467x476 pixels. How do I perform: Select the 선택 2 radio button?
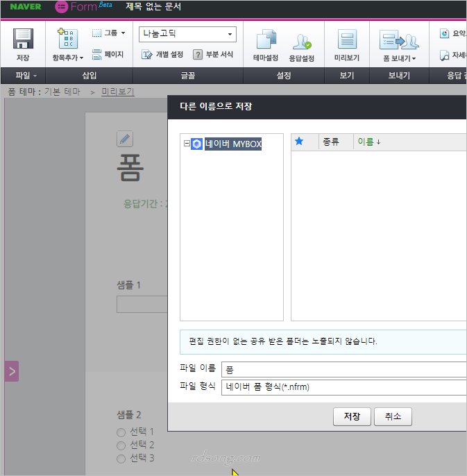pyautogui.click(x=121, y=445)
